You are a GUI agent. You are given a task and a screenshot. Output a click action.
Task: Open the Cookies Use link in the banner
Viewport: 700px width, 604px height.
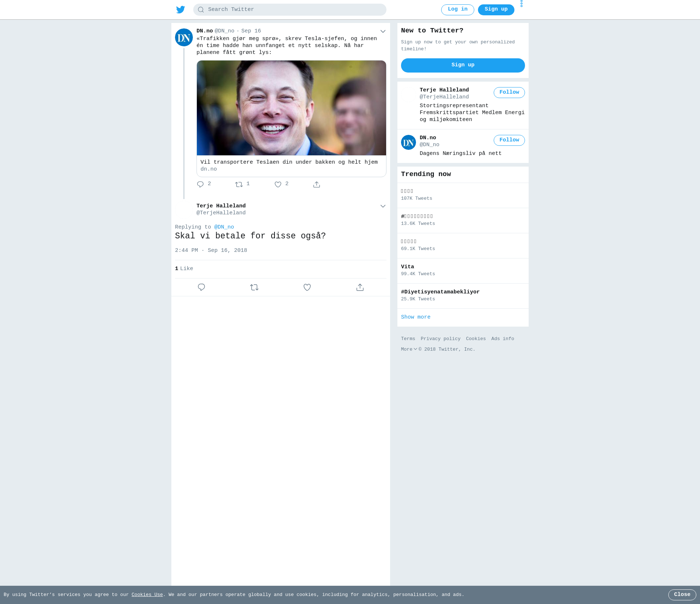[147, 595]
